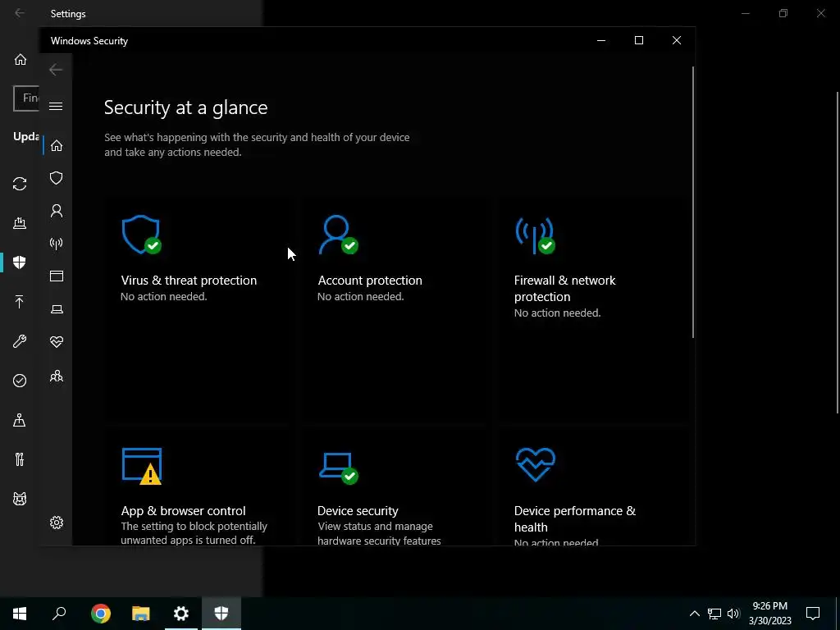
Task: Open the Windows Security hamburger menu
Action: pyautogui.click(x=56, y=106)
